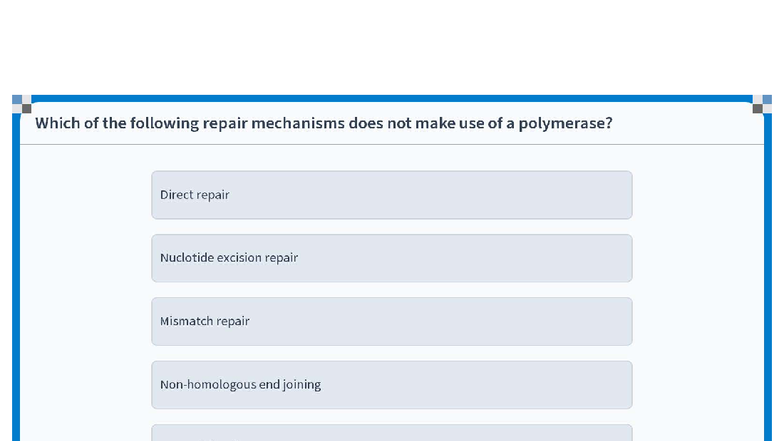
Task: Select Non-homologous end joining option
Action: tap(391, 385)
